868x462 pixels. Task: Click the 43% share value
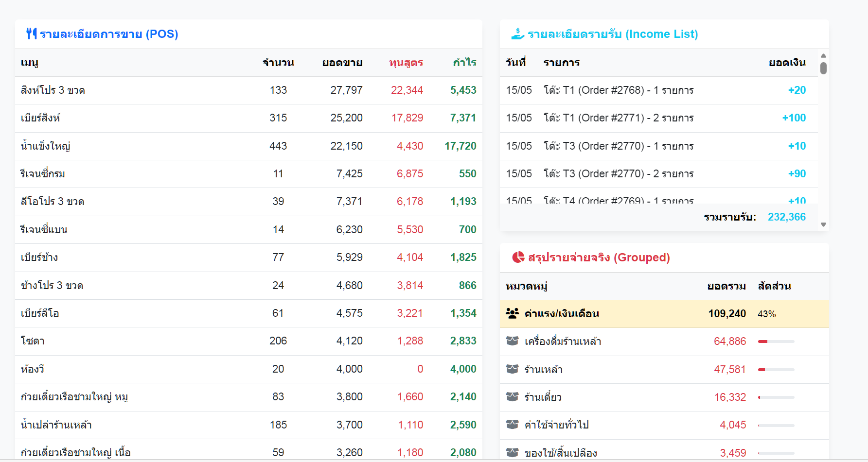[766, 314]
